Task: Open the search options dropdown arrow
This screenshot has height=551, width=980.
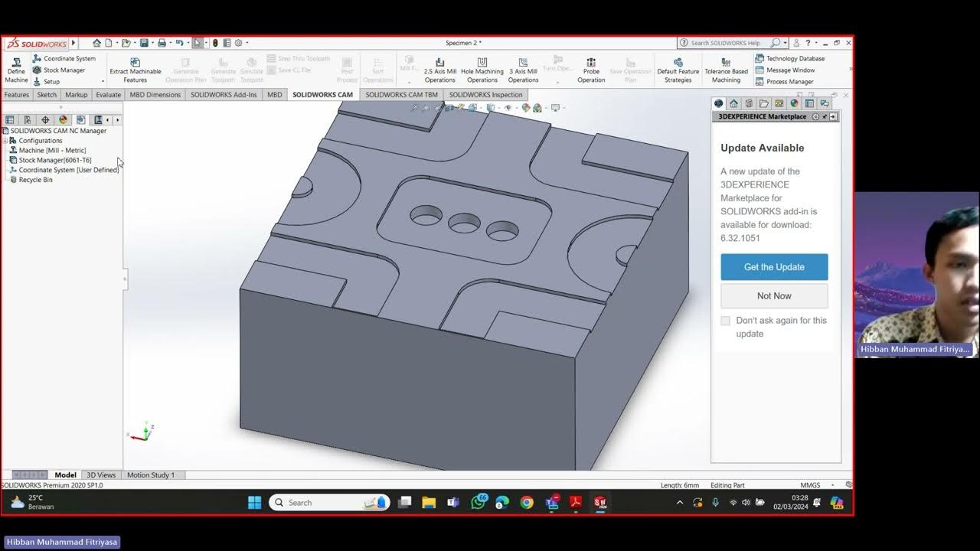Action: pyautogui.click(x=786, y=43)
